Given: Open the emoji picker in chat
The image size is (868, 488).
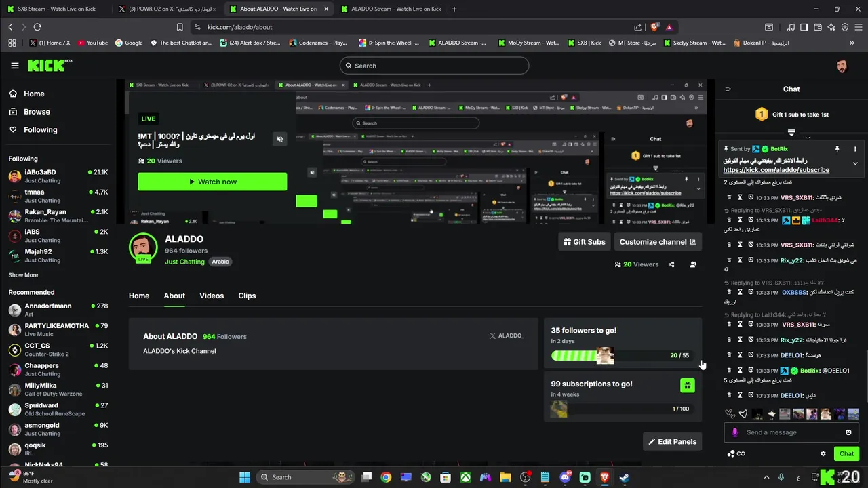Looking at the screenshot, I should click(x=848, y=432).
